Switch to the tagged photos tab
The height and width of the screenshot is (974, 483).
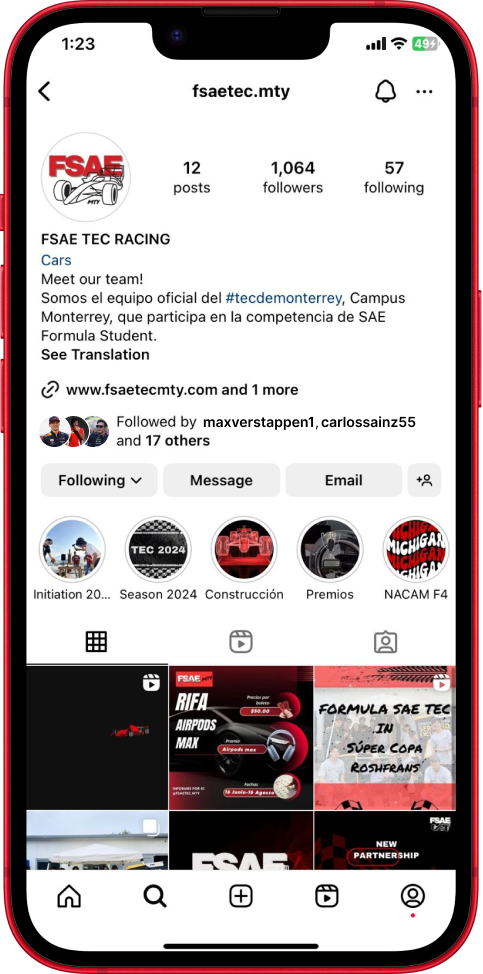pos(386,642)
